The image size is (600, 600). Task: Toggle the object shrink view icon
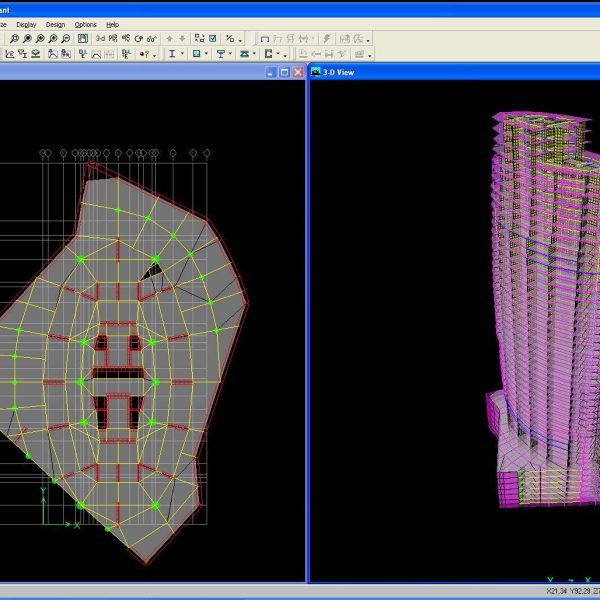coord(199,38)
